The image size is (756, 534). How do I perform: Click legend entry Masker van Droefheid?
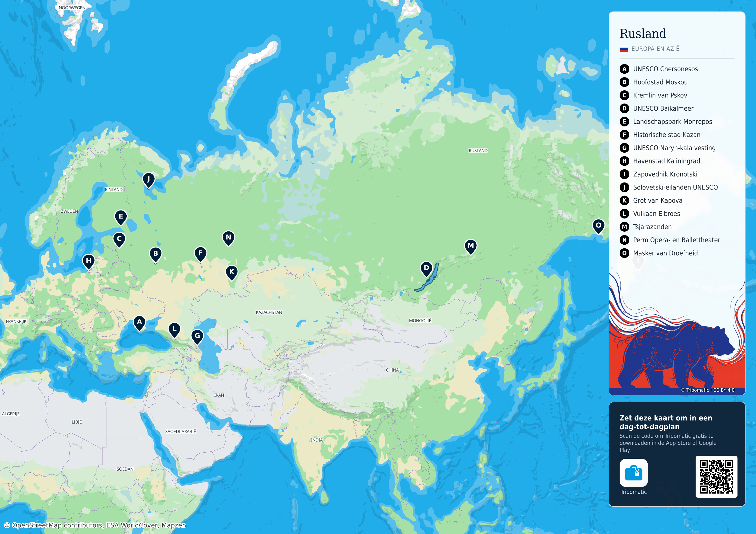[x=659, y=253]
